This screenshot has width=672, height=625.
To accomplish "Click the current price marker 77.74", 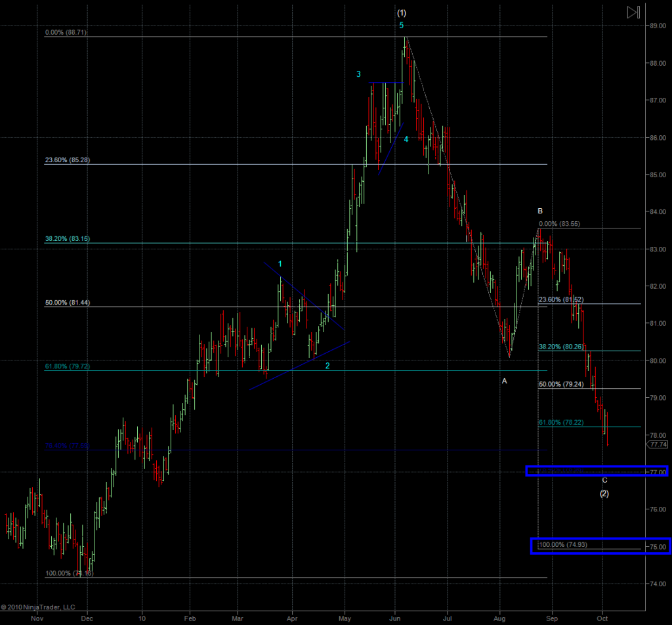I will tap(658, 444).
